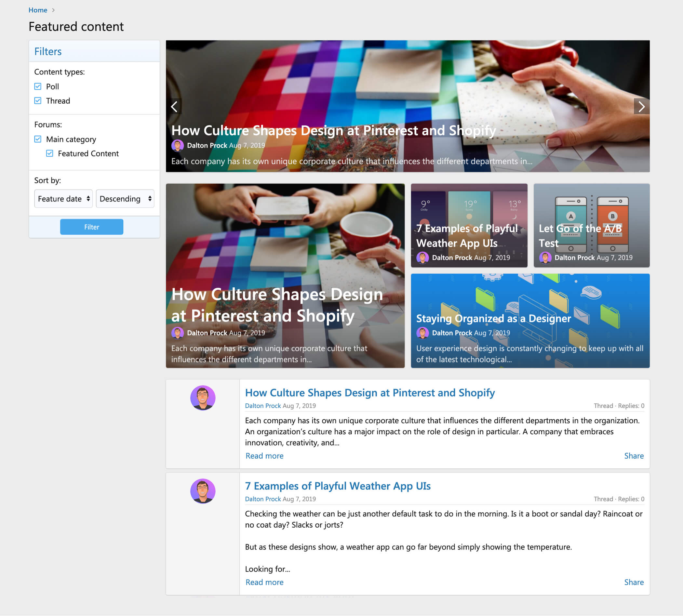Screen dimensions: 683x616
Task: Click Dalton Prock's avatar in the Weather App list entry
Action: point(203,491)
